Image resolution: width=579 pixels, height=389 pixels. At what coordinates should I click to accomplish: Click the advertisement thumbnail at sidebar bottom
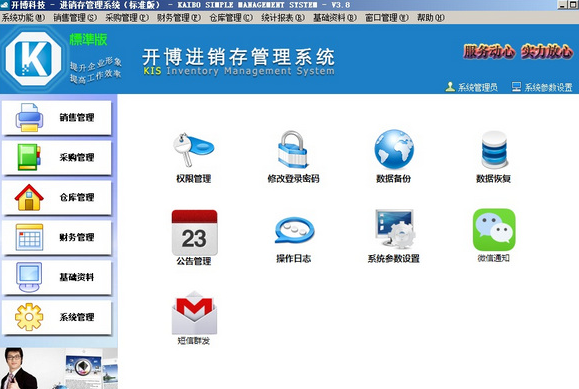click(59, 368)
